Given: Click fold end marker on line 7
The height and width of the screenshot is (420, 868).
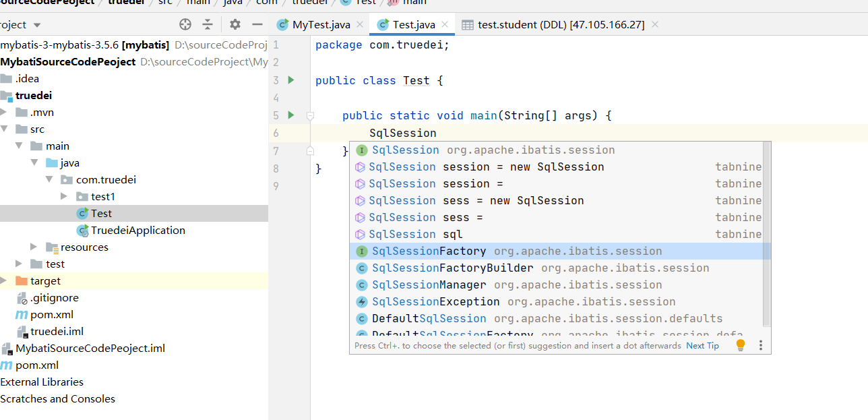Looking at the screenshot, I should click(x=310, y=150).
